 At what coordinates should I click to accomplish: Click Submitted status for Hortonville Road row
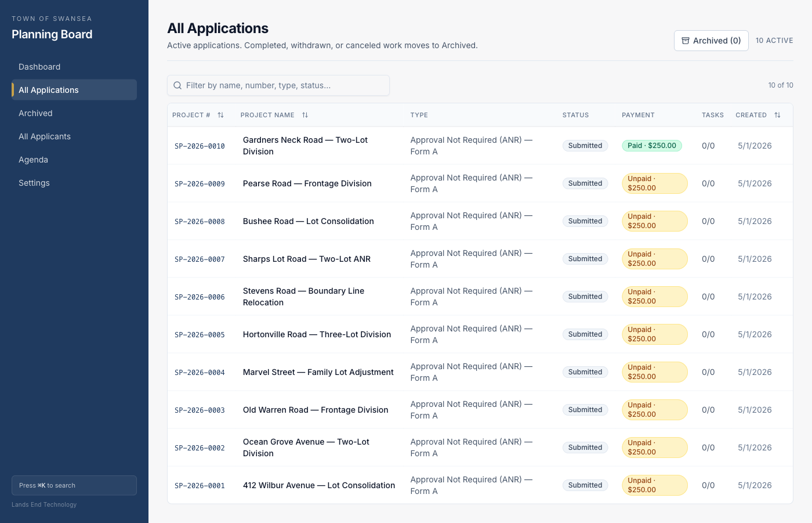click(x=585, y=334)
